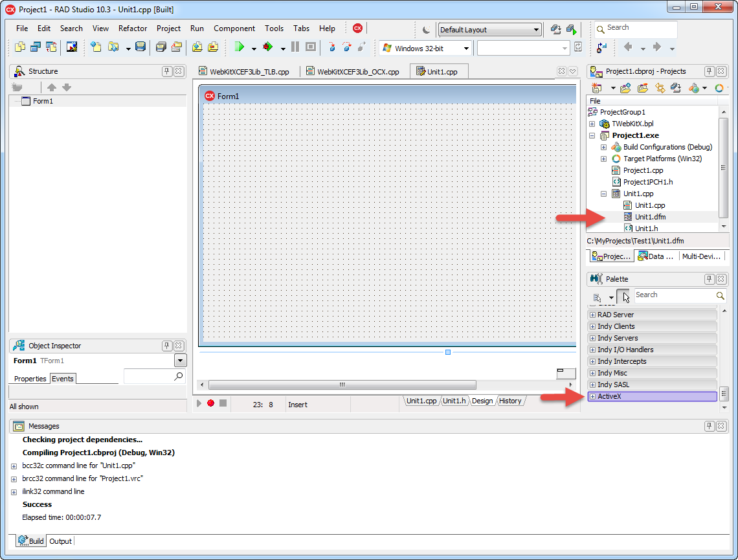Viewport: 738px width, 560px height.
Task: Click the Open Project icon
Action: 177,47
